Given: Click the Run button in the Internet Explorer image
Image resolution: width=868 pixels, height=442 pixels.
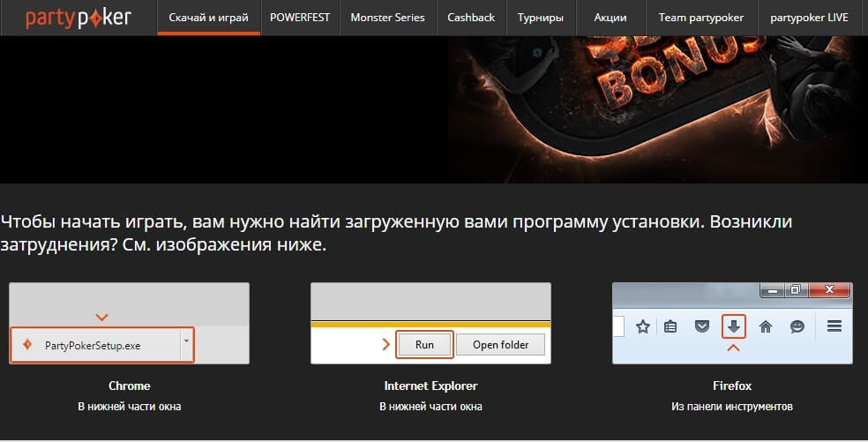Looking at the screenshot, I should pyautogui.click(x=424, y=345).
